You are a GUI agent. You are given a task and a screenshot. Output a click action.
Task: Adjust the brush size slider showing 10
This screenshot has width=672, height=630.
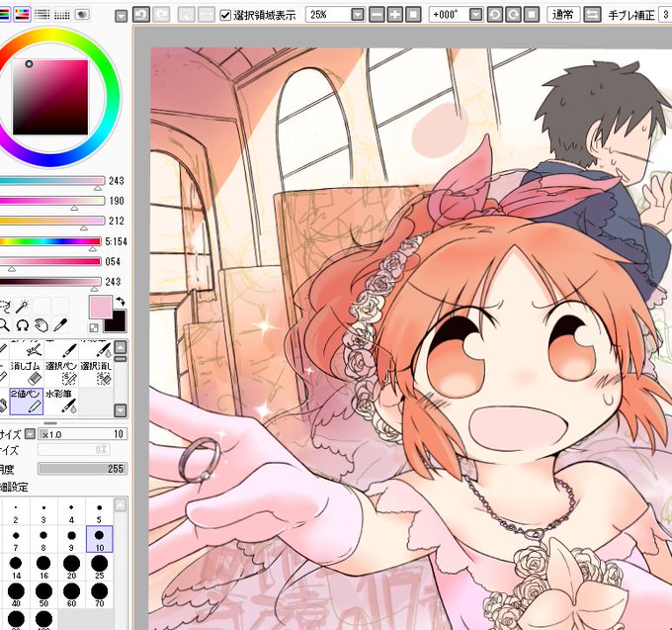coord(82,434)
